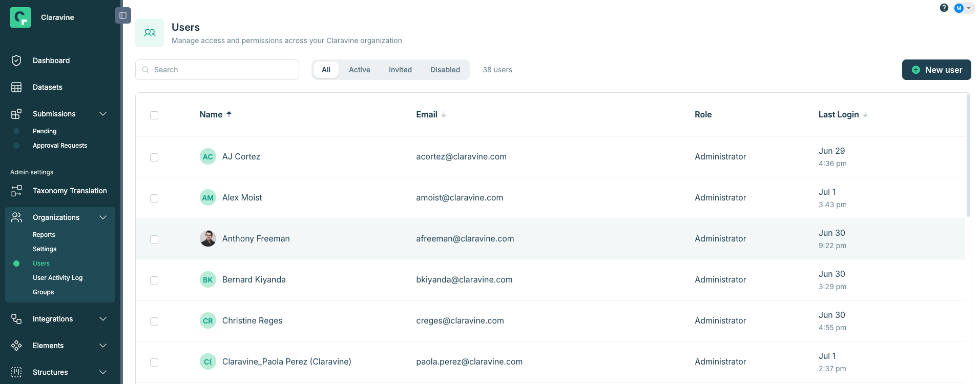Sort by Last Login using the arrow icon

click(865, 115)
